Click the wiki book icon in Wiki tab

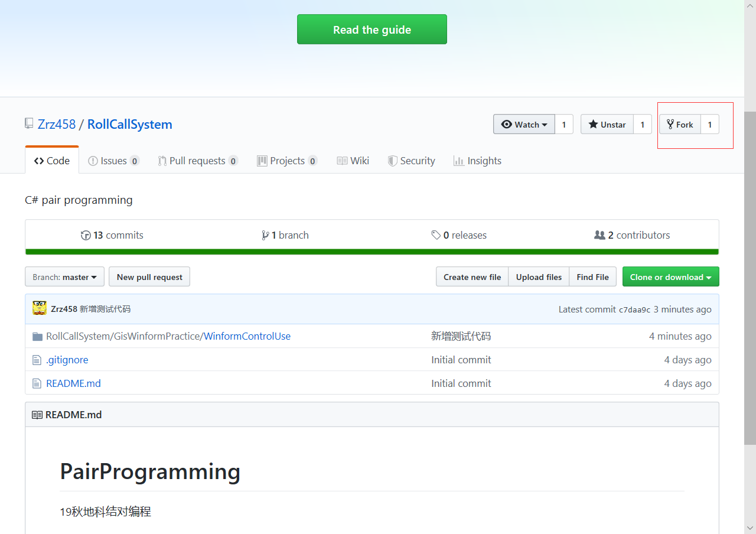tap(342, 161)
